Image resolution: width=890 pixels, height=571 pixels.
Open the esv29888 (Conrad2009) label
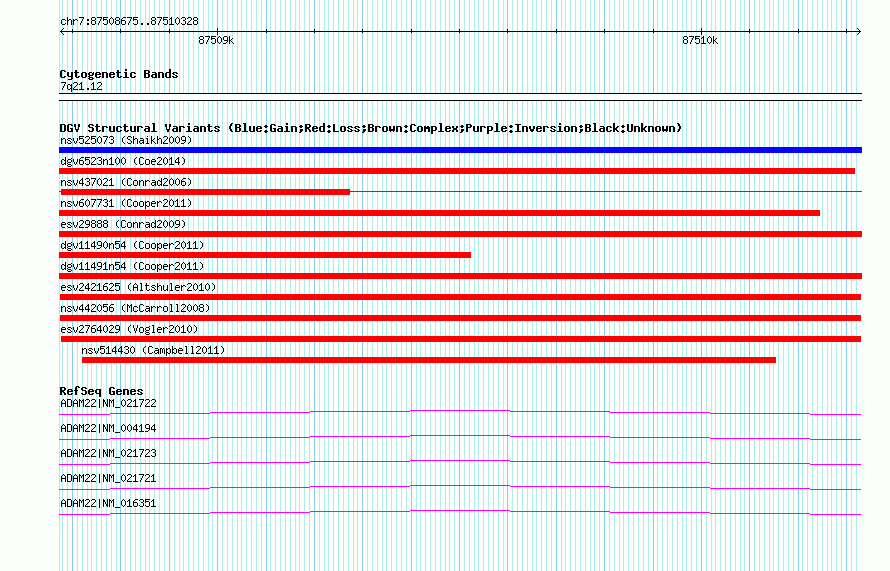123,224
